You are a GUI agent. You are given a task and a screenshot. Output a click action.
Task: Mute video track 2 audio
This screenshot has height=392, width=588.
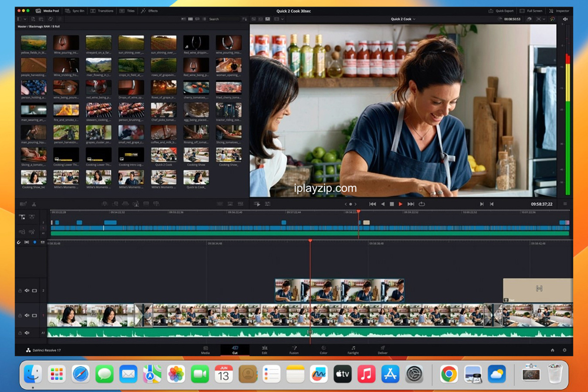(27, 291)
